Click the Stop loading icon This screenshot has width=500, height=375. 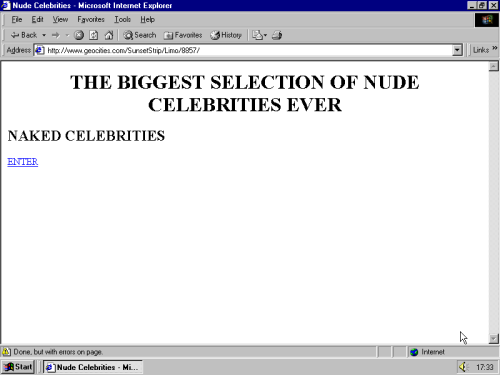click(79, 35)
